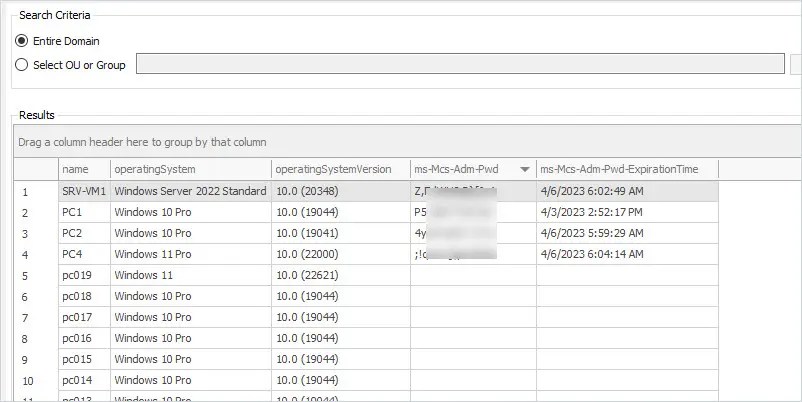The height and width of the screenshot is (402, 802).
Task: Select the PC4 name cell
Action: [84, 254]
